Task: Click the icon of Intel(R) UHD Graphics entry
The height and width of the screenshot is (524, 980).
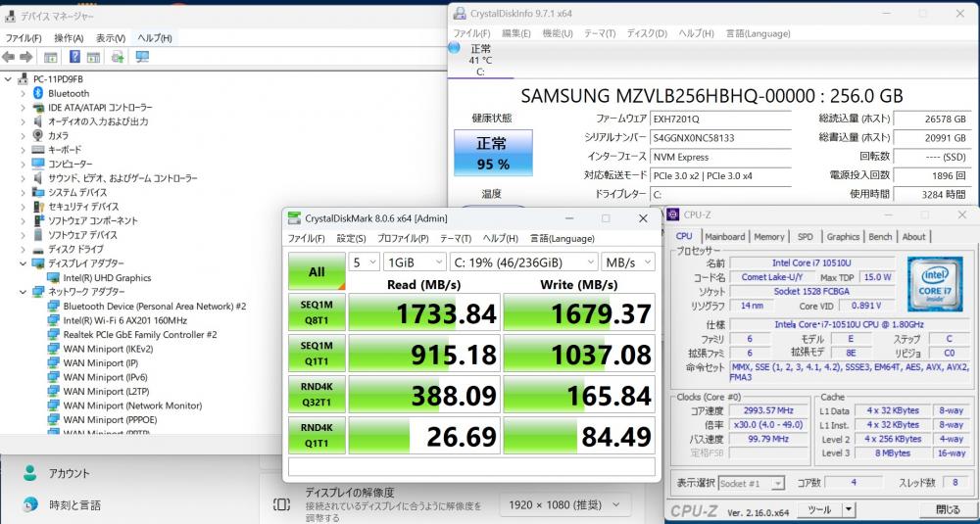Action: tap(53, 278)
